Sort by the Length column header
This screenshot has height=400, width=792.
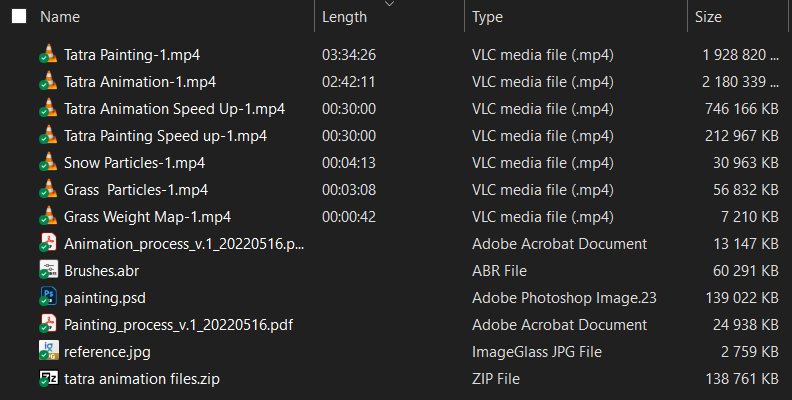(344, 17)
